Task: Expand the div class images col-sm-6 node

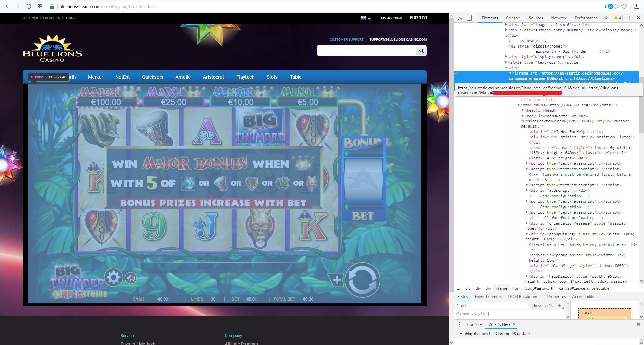Action: coord(506,25)
